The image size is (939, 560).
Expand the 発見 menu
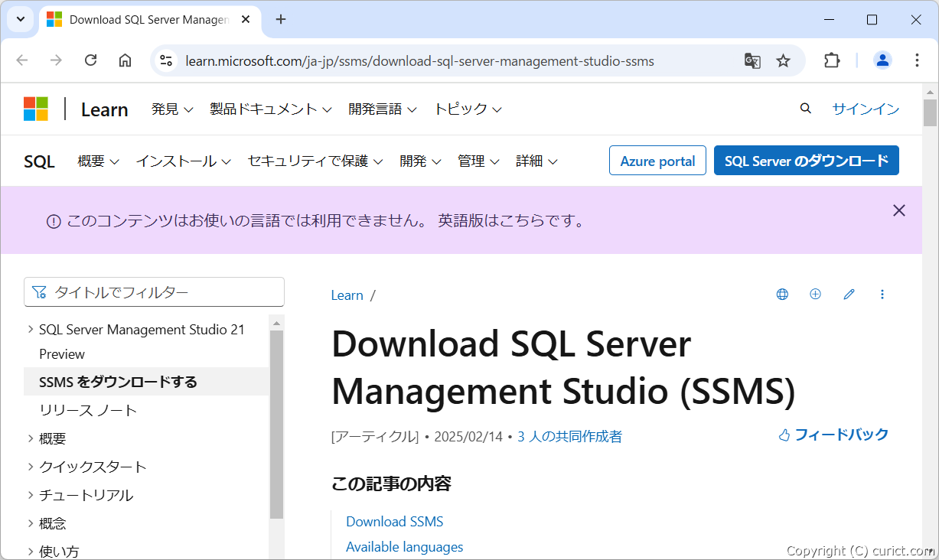(x=172, y=109)
